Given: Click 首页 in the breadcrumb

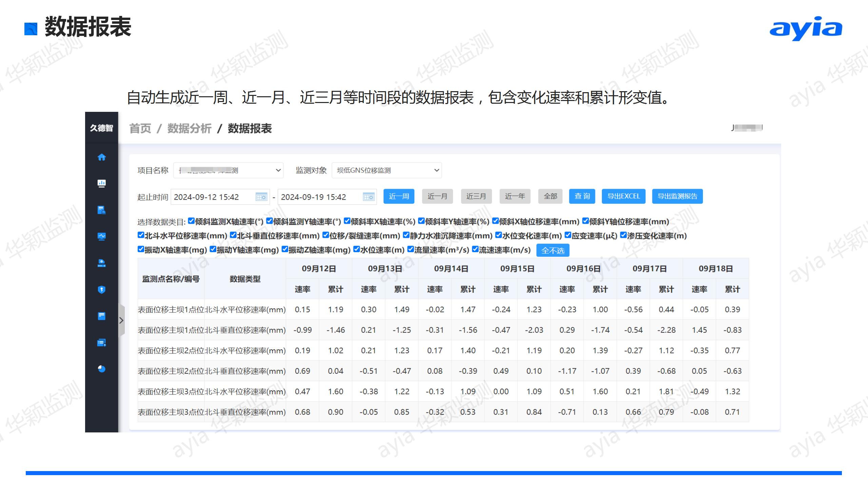Looking at the screenshot, I should tap(140, 128).
